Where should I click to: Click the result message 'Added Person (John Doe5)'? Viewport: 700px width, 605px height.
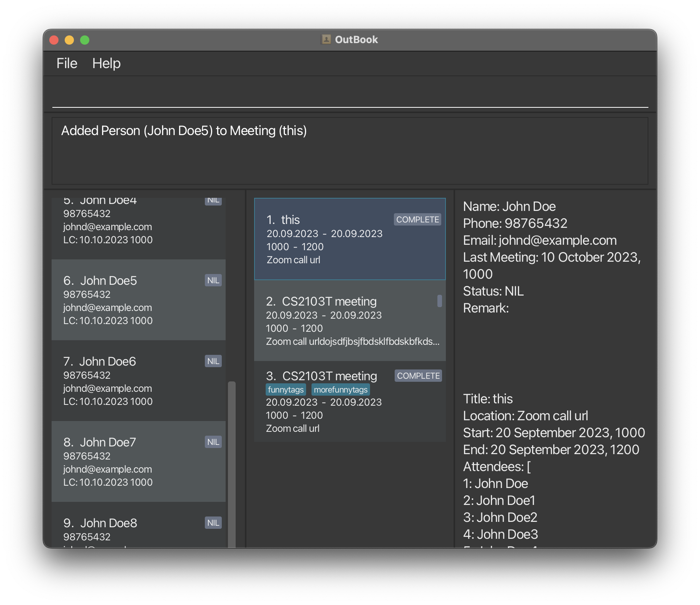[184, 131]
